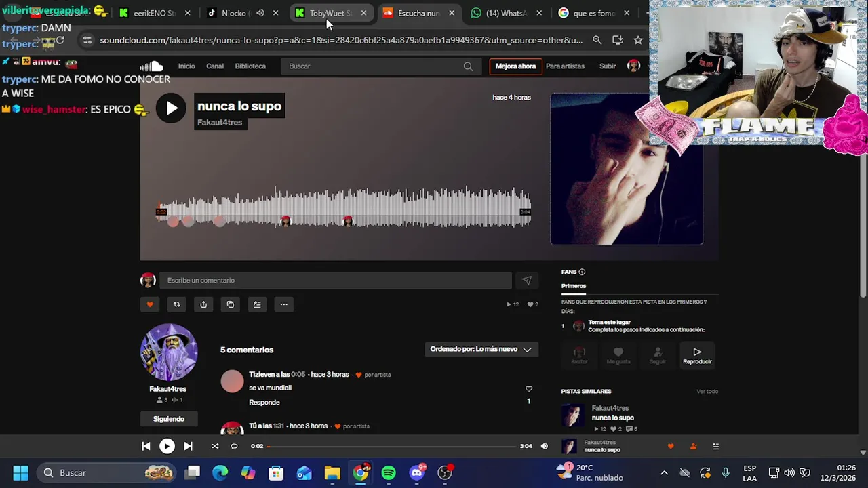Click the waveform to seek the track
The height and width of the screenshot is (488, 868).
[x=344, y=207]
